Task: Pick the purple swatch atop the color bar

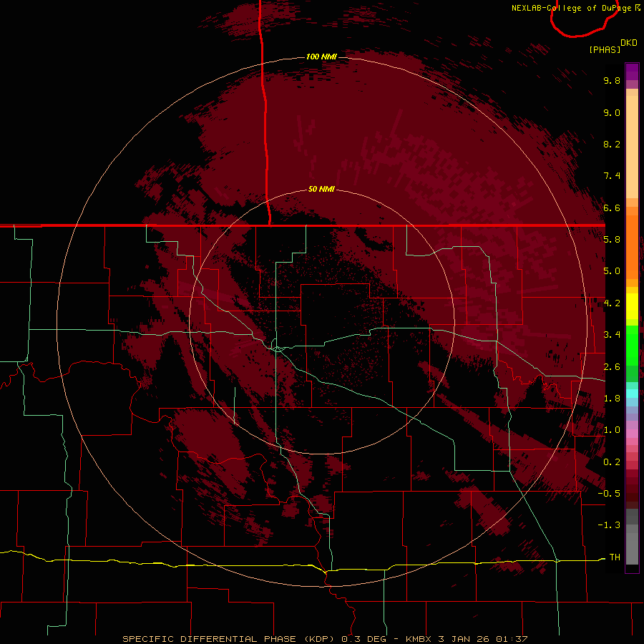Action: click(x=632, y=72)
